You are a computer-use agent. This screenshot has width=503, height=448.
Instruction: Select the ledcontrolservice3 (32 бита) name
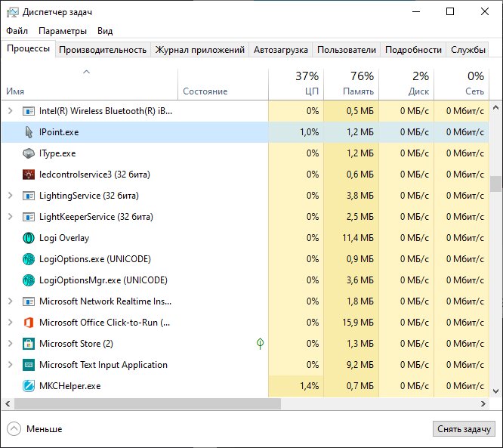(x=94, y=175)
